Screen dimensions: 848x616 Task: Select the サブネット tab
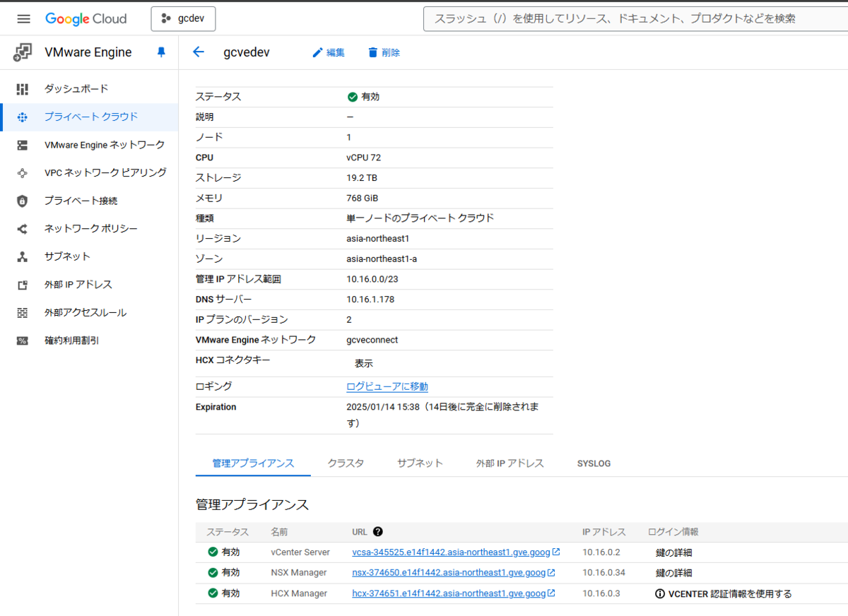click(x=420, y=463)
